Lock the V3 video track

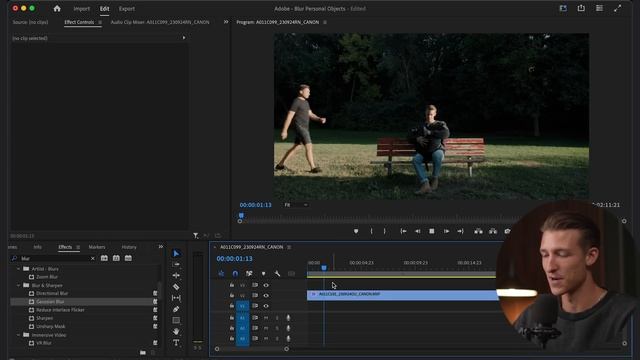tap(232, 285)
